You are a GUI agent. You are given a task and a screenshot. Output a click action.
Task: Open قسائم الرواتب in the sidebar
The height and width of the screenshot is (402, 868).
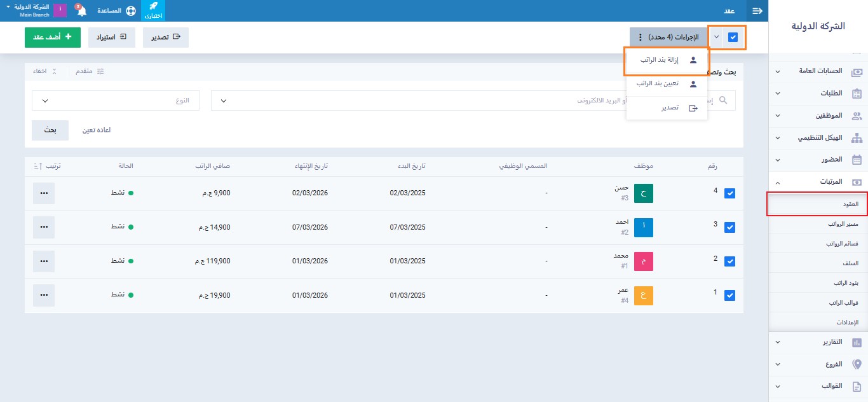(x=818, y=244)
